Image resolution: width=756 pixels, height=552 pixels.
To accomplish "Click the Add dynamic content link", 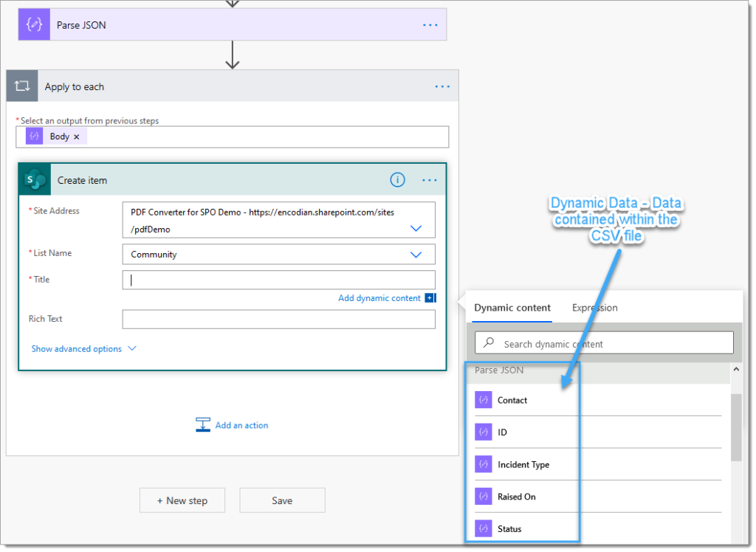I will tap(381, 300).
